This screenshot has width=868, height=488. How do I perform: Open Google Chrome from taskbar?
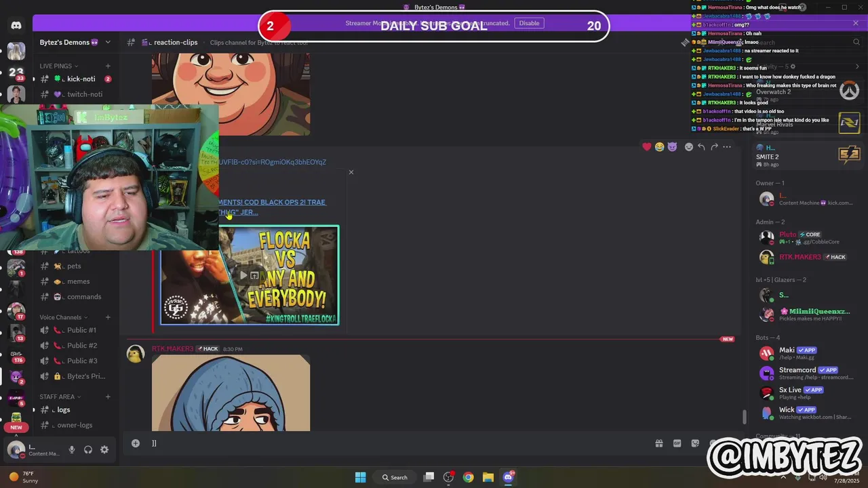pyautogui.click(x=468, y=477)
